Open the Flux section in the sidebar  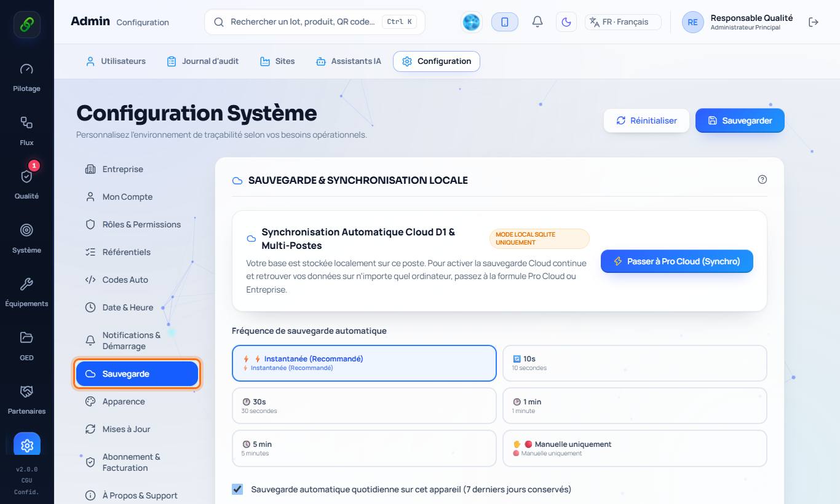(26, 131)
